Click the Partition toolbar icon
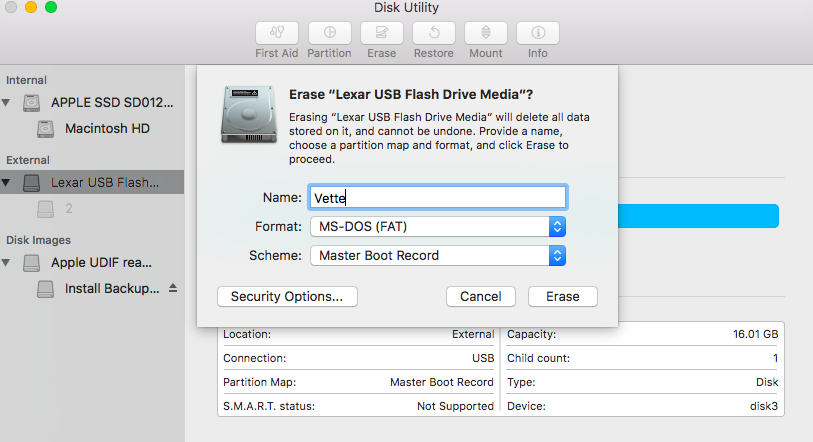 coord(330,33)
